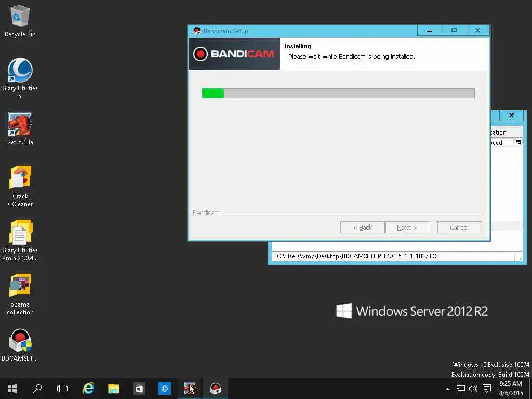
Task: Open the Action Center notifications icon
Action: pyautogui.click(x=487, y=389)
